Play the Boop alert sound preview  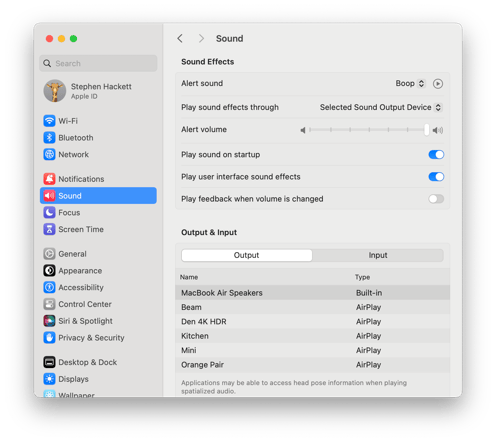(x=438, y=83)
